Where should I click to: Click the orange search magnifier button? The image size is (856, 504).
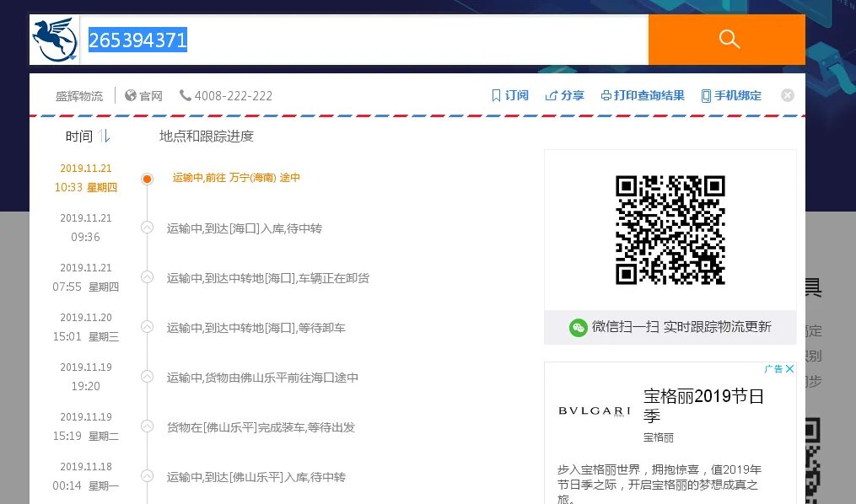coord(727,40)
